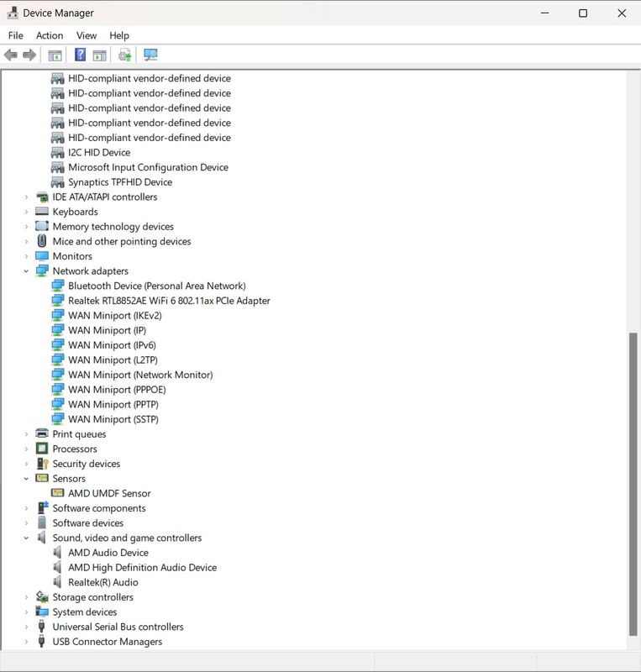Click the System devices folder icon
Image resolution: width=641 pixels, height=672 pixels.
coord(42,612)
